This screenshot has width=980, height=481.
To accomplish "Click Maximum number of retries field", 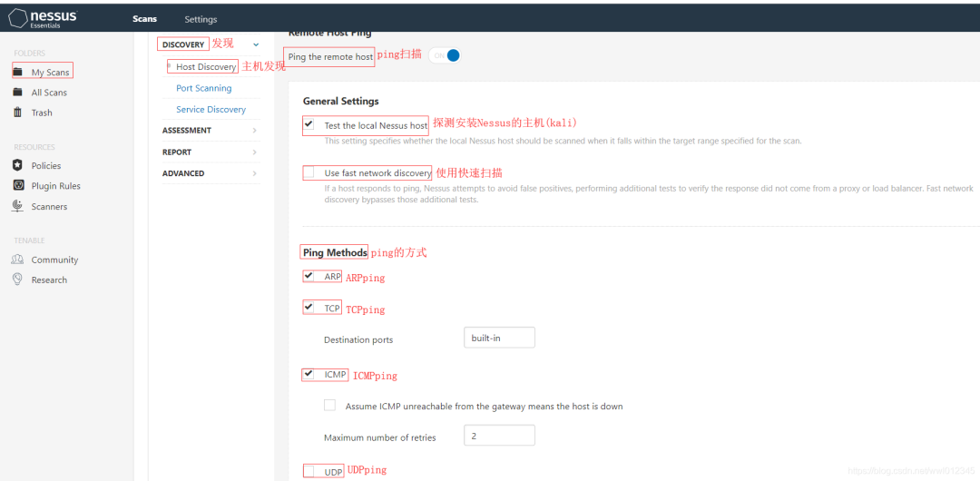I will coord(499,436).
